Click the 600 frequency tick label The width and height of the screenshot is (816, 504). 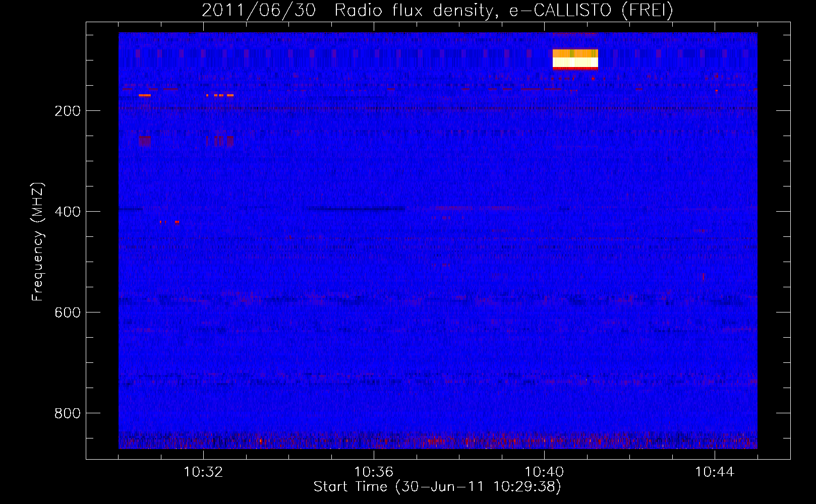pyautogui.click(x=68, y=312)
